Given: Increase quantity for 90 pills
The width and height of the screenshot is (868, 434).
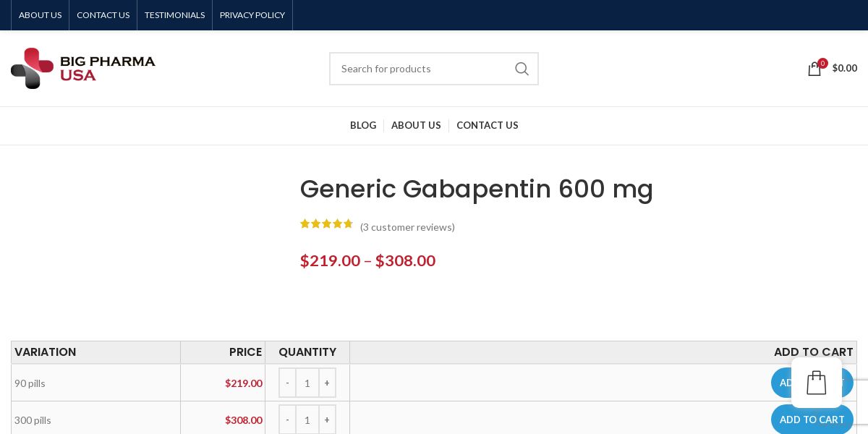Looking at the screenshot, I should 327,383.
